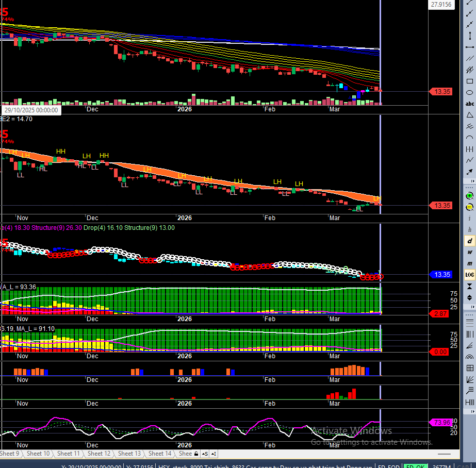Toggle the grayed 'h' hourly interval
The width and height of the screenshot is (476, 468).
click(470, 229)
